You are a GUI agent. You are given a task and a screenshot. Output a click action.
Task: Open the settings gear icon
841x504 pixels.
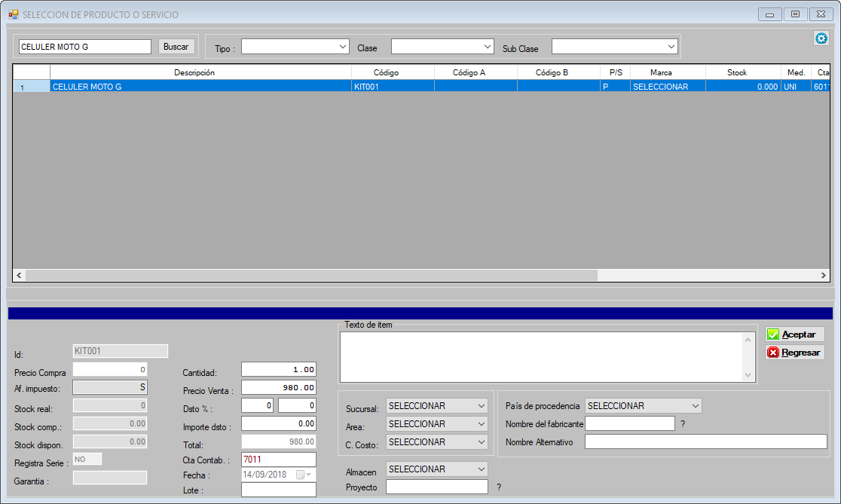(821, 38)
